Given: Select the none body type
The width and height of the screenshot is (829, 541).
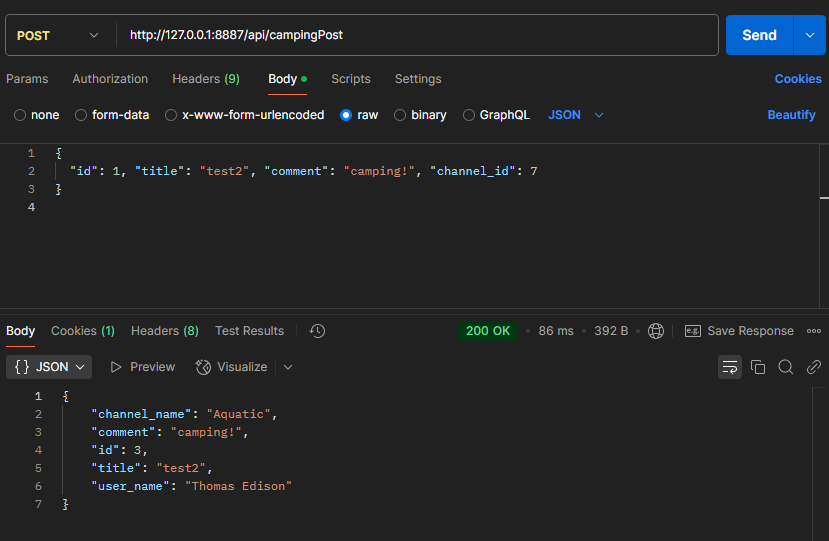Looking at the screenshot, I should pos(36,115).
